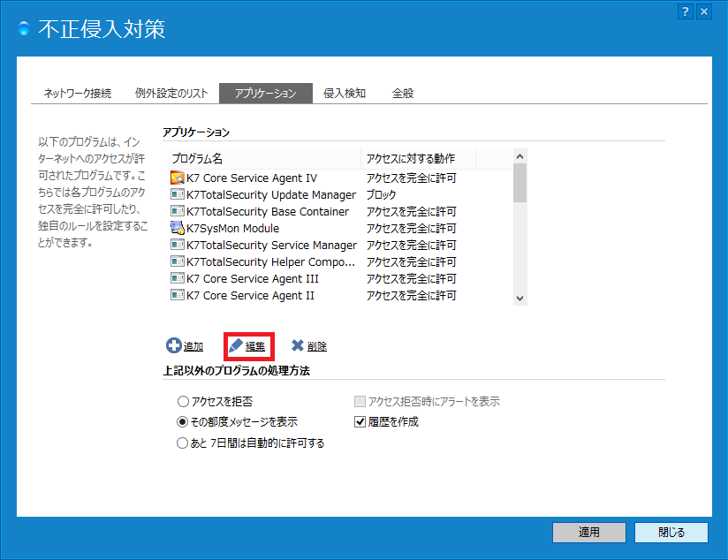This screenshot has height=560, width=728.
Task: Select the K7SysMon Module row
Action: coord(340,228)
